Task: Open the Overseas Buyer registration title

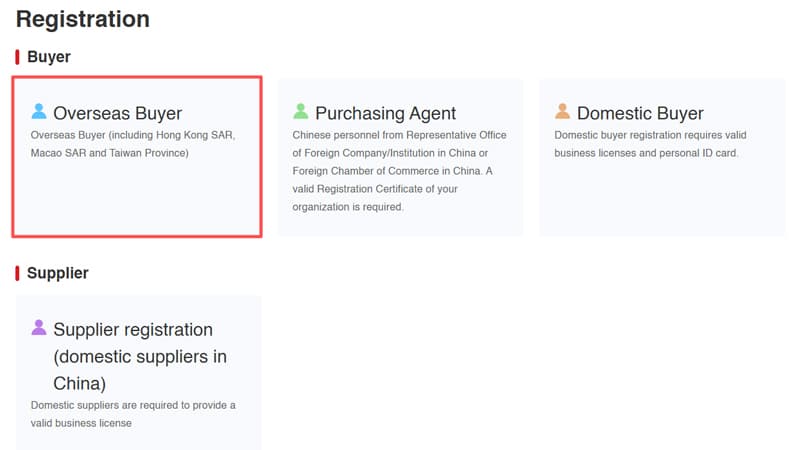Action: [117, 113]
